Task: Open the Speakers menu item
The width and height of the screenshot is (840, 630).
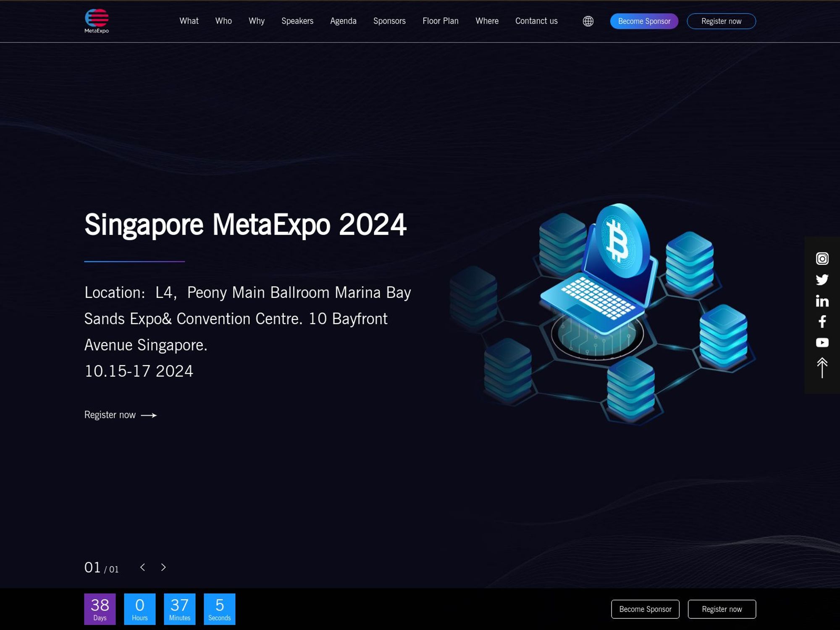Action: click(297, 21)
